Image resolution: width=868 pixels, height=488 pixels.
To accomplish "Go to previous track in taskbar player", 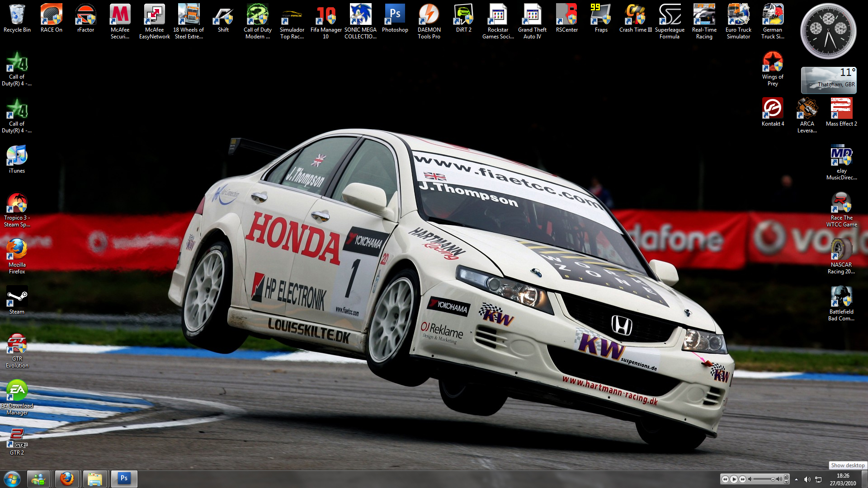I will pyautogui.click(x=725, y=479).
